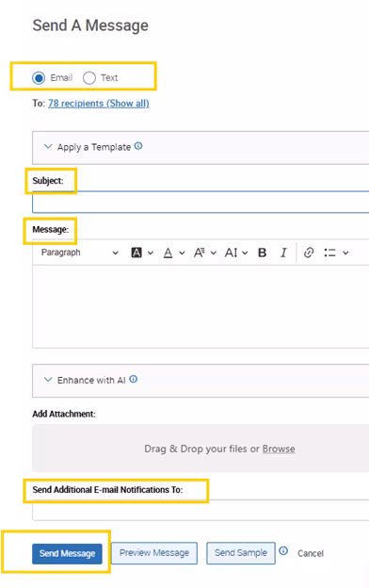The height and width of the screenshot is (588, 369).
Task: Open the 78 recipients (Show all) link
Action: 99,104
